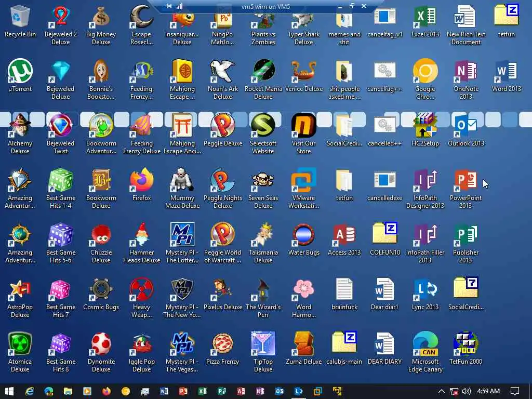Select the Peggle Deluxe shortcut
The image size is (532, 399).
click(x=223, y=130)
